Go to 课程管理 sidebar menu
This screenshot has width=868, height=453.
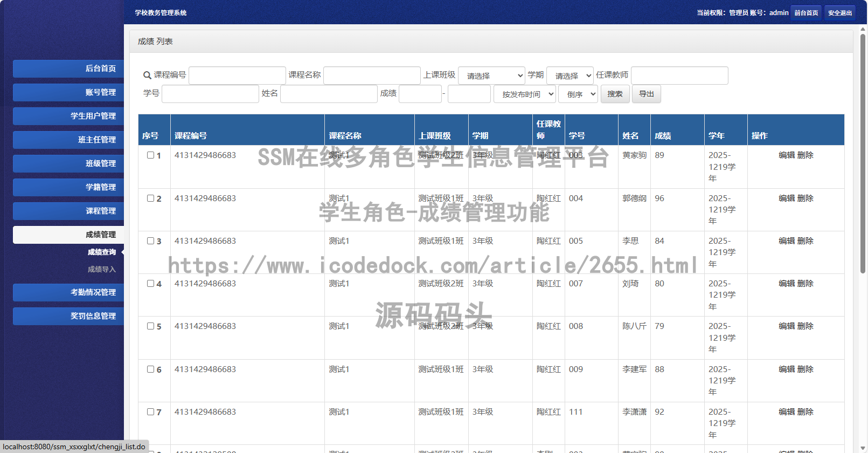click(68, 211)
